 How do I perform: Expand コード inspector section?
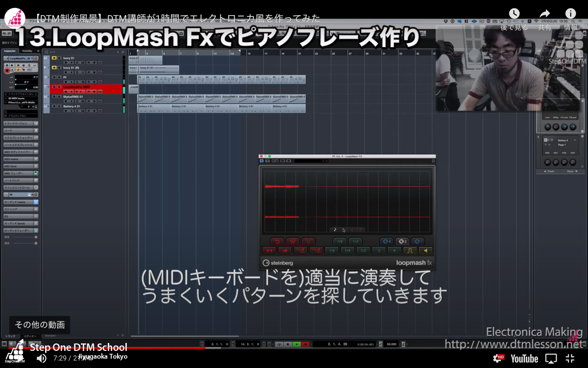(x=21, y=131)
